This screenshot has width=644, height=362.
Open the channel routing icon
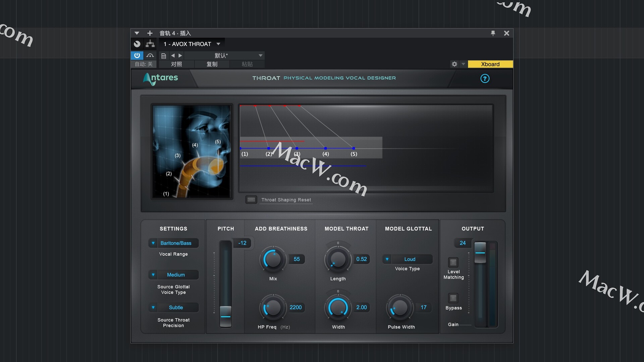click(x=150, y=44)
